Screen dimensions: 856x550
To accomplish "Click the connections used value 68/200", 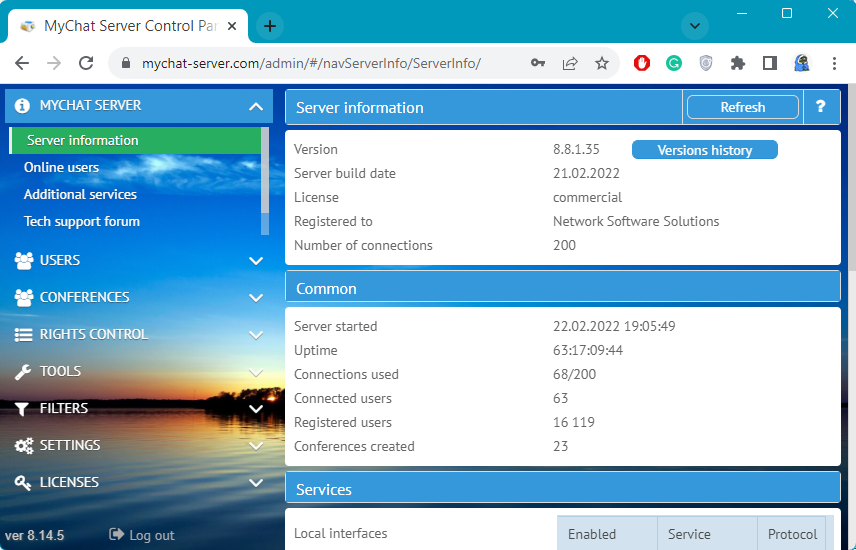I will pyautogui.click(x=574, y=374).
